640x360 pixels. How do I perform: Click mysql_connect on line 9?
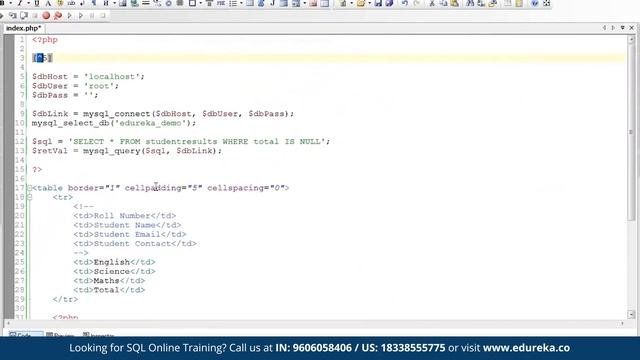point(117,113)
